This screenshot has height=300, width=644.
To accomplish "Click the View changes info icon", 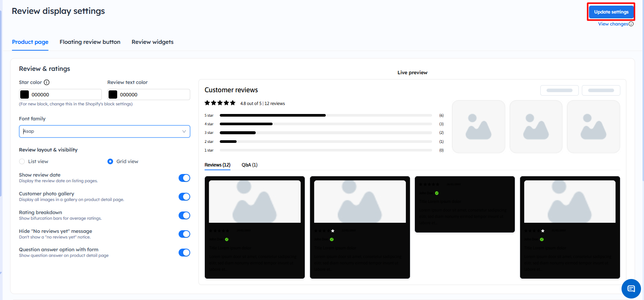I will [631, 24].
